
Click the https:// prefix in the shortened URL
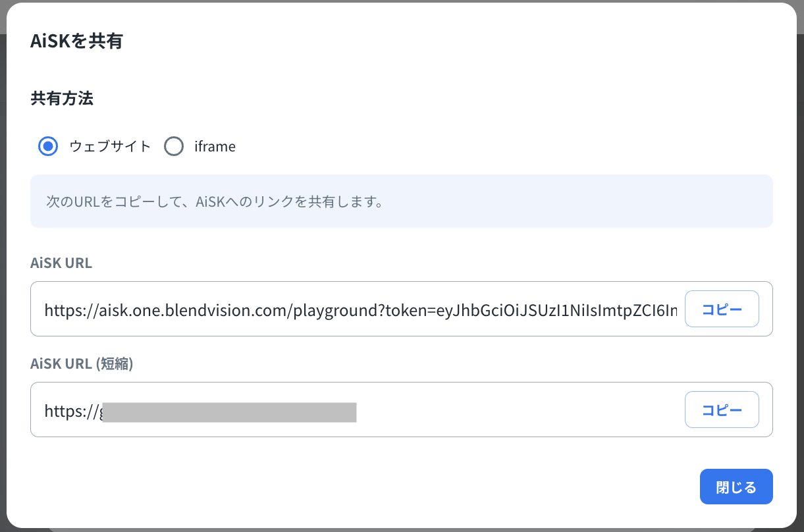tap(70, 412)
